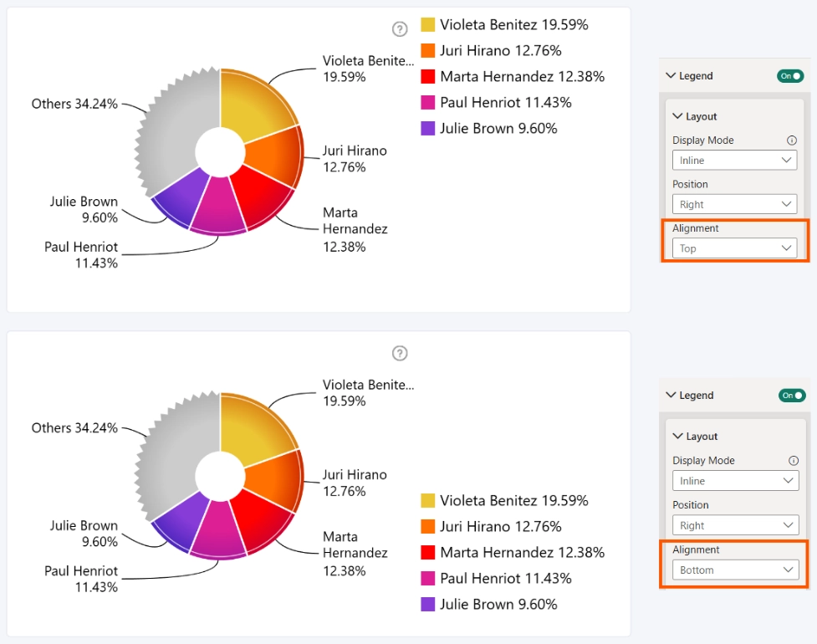The height and width of the screenshot is (644, 817).
Task: Click the help icon on the bottom chart
Action: coord(400,353)
